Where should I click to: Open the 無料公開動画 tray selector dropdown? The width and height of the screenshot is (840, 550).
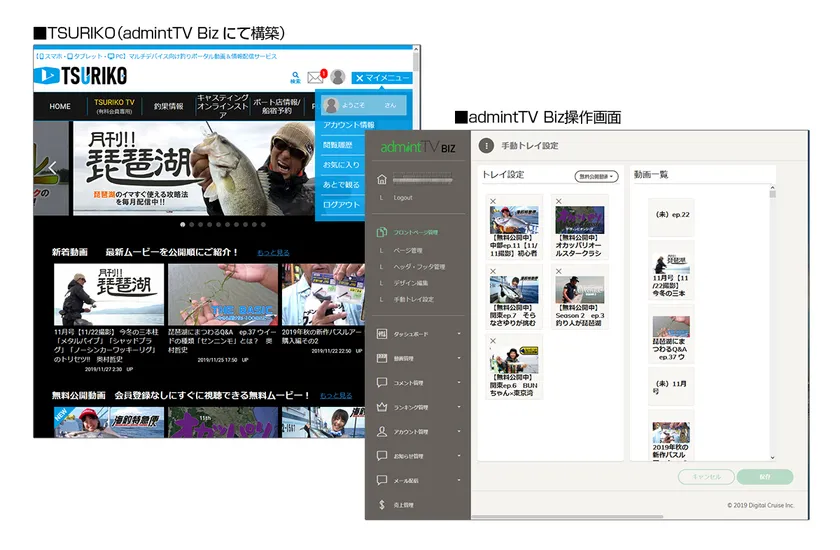596,176
